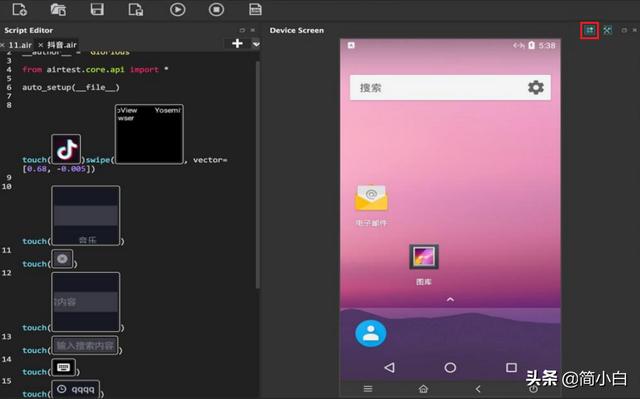Tap the Android back triangle button
The image size is (640, 399).
click(389, 367)
